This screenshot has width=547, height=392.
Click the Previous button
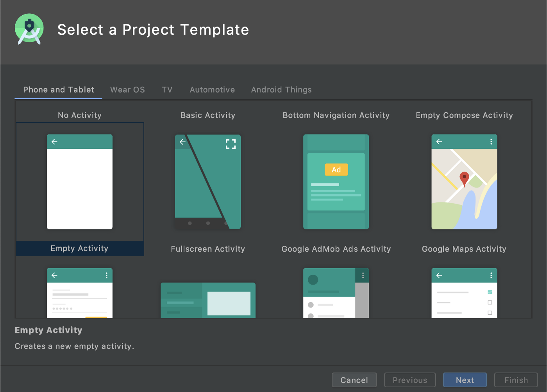[x=409, y=380]
